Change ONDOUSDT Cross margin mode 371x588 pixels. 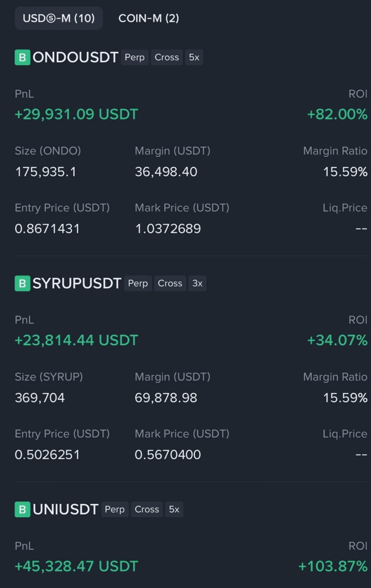[x=167, y=57]
